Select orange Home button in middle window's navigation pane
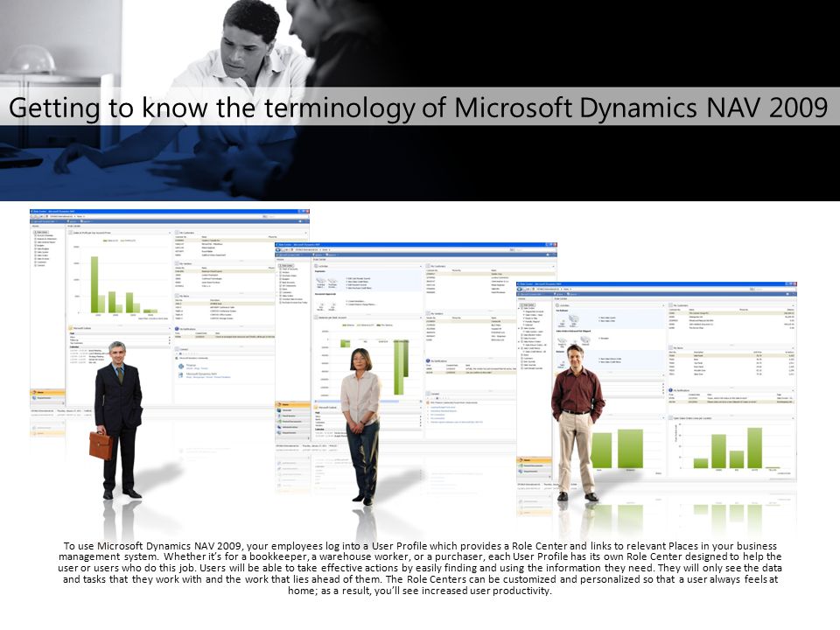This screenshot has height=630, width=840. (292, 404)
